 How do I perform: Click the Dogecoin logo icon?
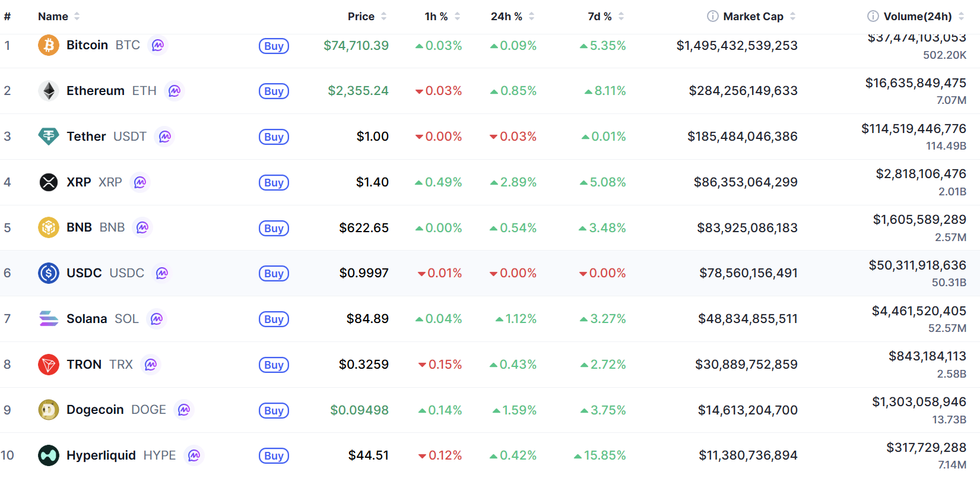pos(49,410)
